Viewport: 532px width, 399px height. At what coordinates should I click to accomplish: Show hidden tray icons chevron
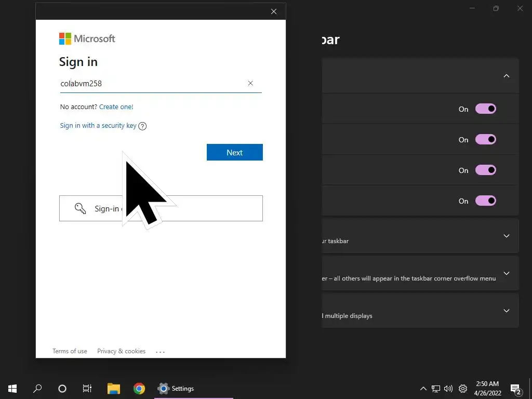click(x=423, y=389)
